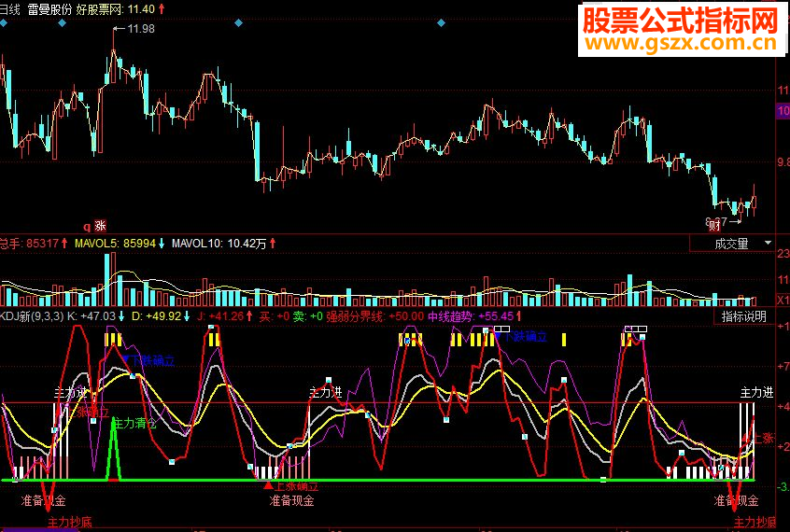Viewport: 790px width, 532px height.
Task: Click the 买: +0 readout
Action: coord(275,316)
